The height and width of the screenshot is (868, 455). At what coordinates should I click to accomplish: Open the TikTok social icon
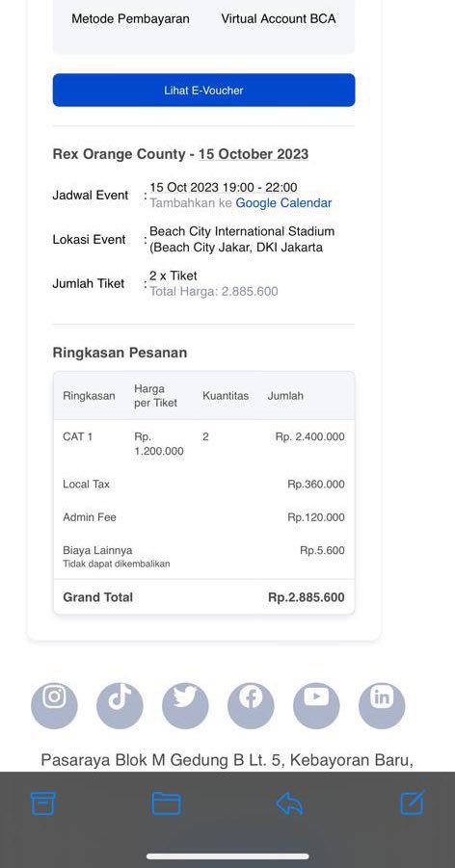coord(120,705)
